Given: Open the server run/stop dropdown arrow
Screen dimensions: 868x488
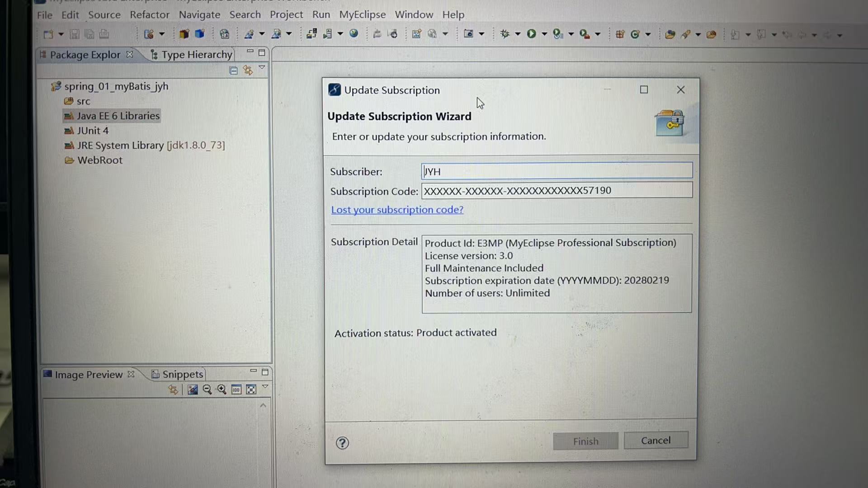Looking at the screenshot, I should tap(340, 34).
